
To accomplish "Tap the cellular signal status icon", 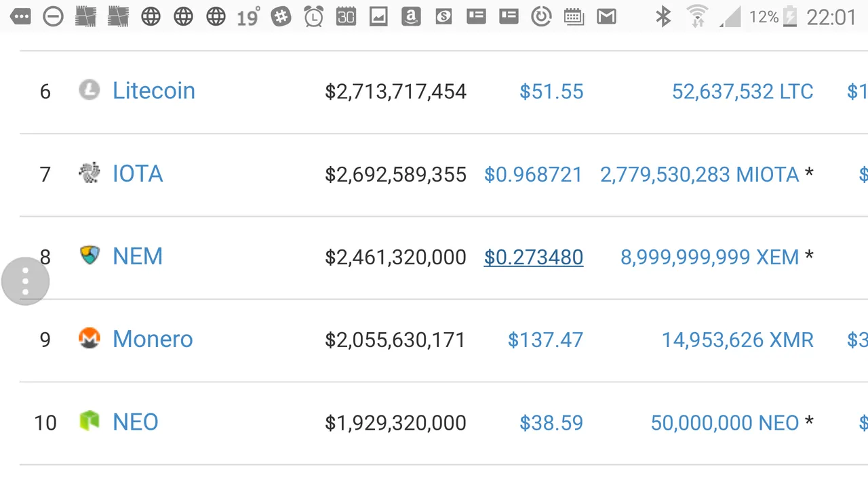I will (x=730, y=16).
